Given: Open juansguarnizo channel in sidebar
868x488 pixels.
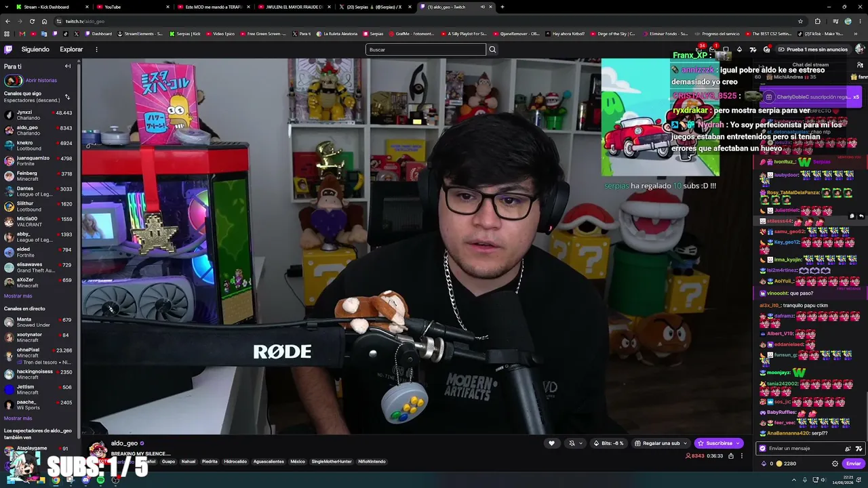Looking at the screenshot, I should tap(39, 161).
